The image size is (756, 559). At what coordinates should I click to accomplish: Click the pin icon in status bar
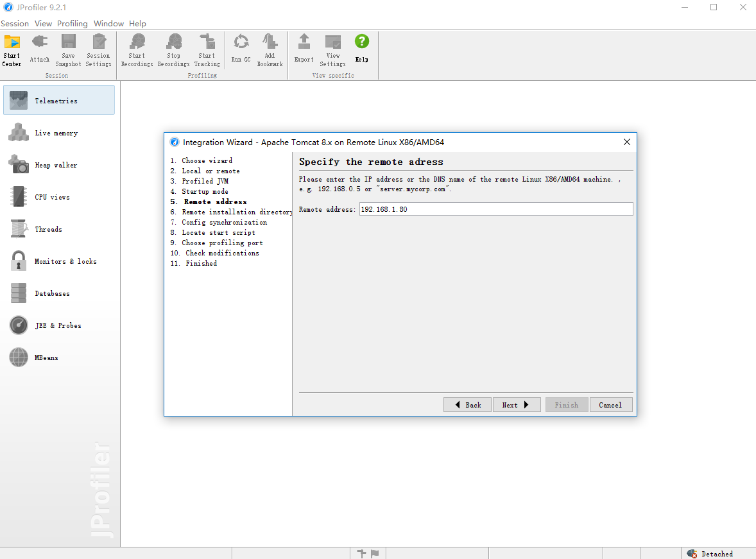point(361,554)
